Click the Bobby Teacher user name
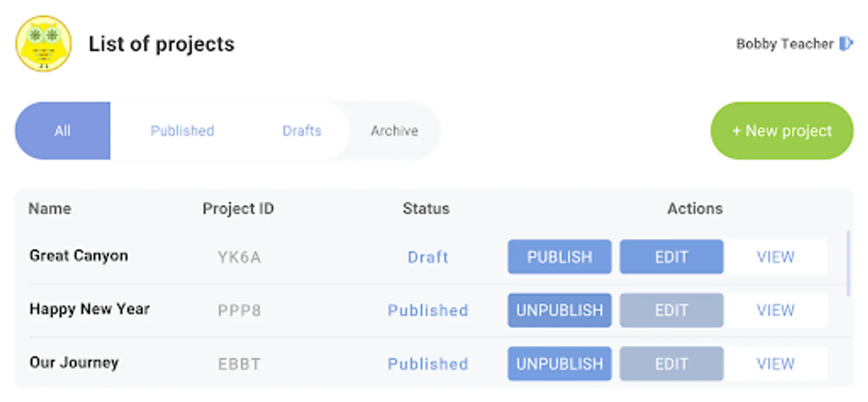Viewport: 868px width, 402px height. click(785, 44)
